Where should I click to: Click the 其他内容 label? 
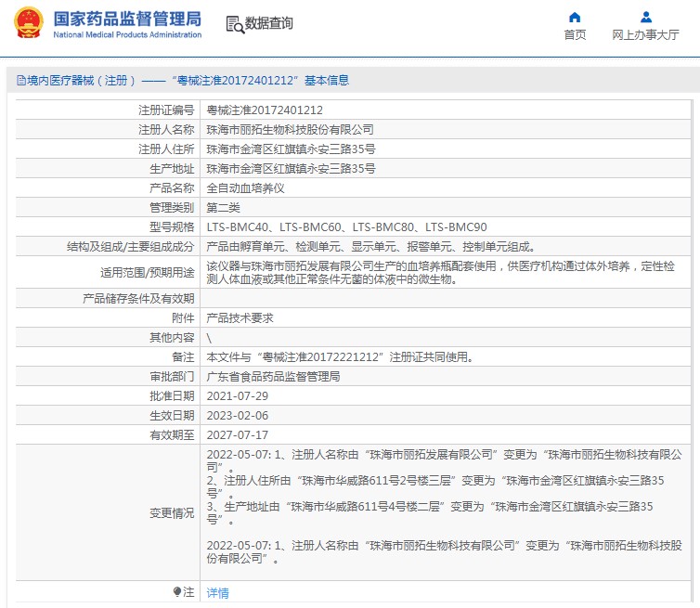click(x=172, y=338)
